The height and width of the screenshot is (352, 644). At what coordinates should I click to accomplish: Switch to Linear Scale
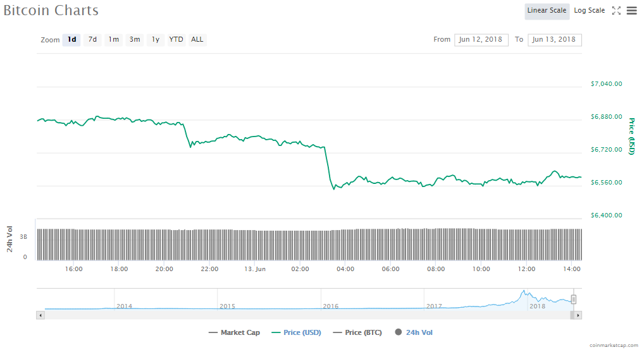click(x=547, y=11)
